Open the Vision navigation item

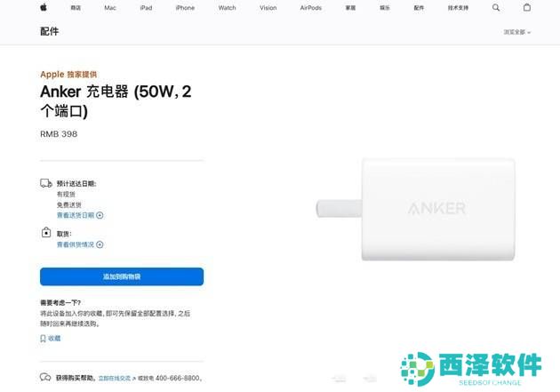click(268, 8)
